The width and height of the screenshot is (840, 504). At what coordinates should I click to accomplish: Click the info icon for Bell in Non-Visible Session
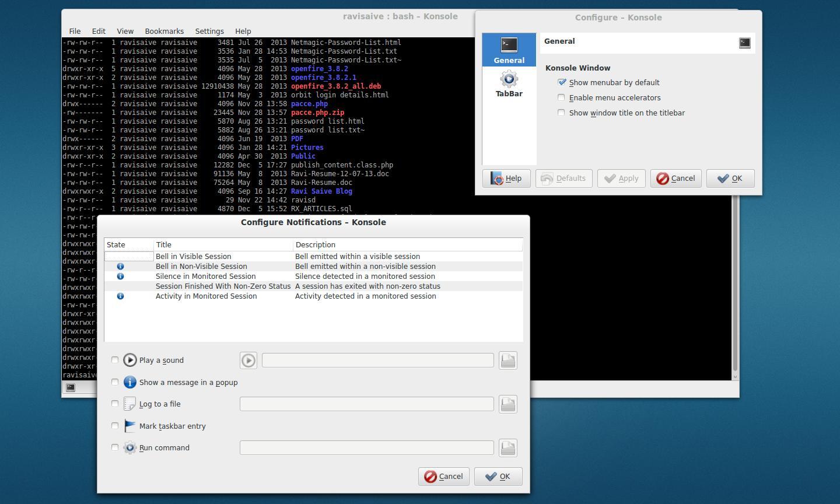click(x=120, y=266)
